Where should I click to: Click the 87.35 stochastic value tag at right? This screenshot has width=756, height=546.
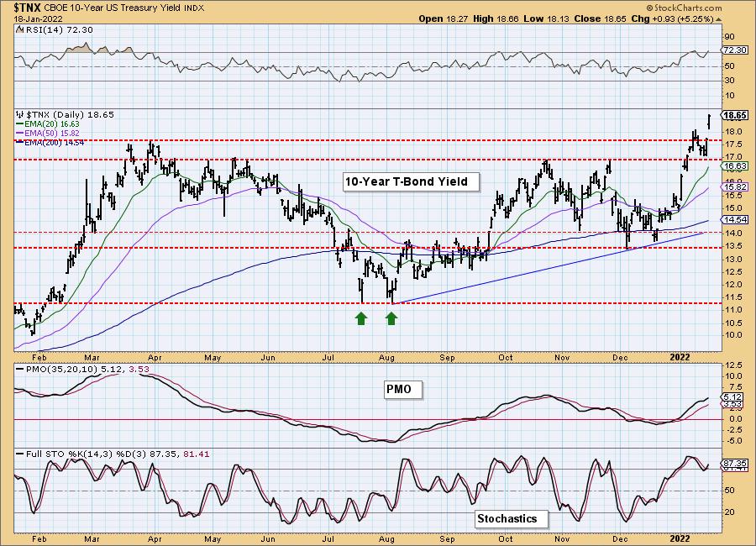pyautogui.click(x=735, y=463)
